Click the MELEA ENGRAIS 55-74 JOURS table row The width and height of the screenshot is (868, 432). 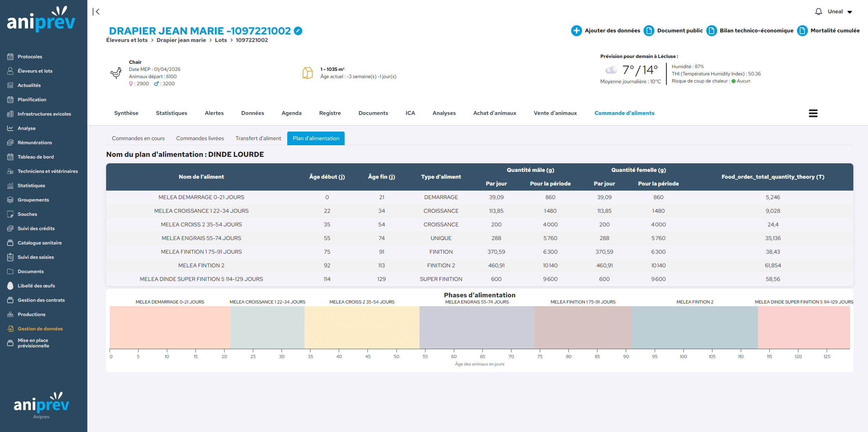[201, 238]
